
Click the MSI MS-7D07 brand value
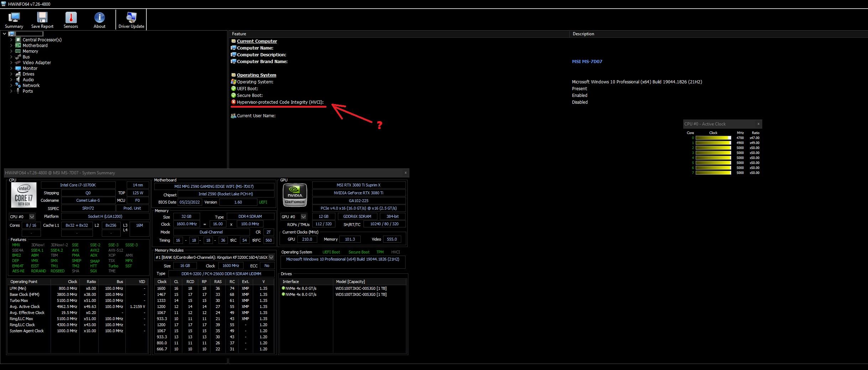point(587,61)
